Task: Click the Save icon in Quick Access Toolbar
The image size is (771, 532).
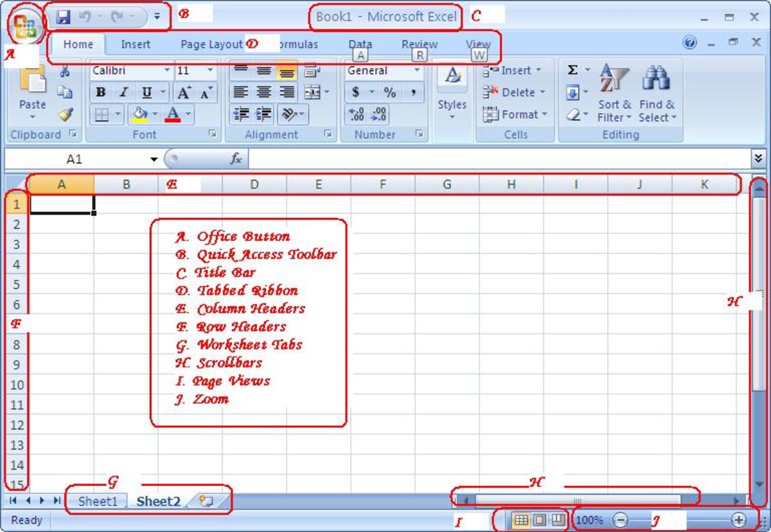Action: click(63, 17)
